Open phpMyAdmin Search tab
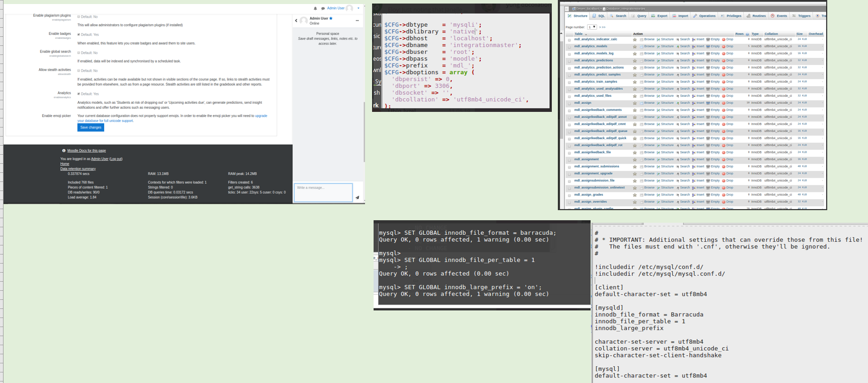Image resolution: width=868 pixels, height=383 pixels. coord(618,16)
